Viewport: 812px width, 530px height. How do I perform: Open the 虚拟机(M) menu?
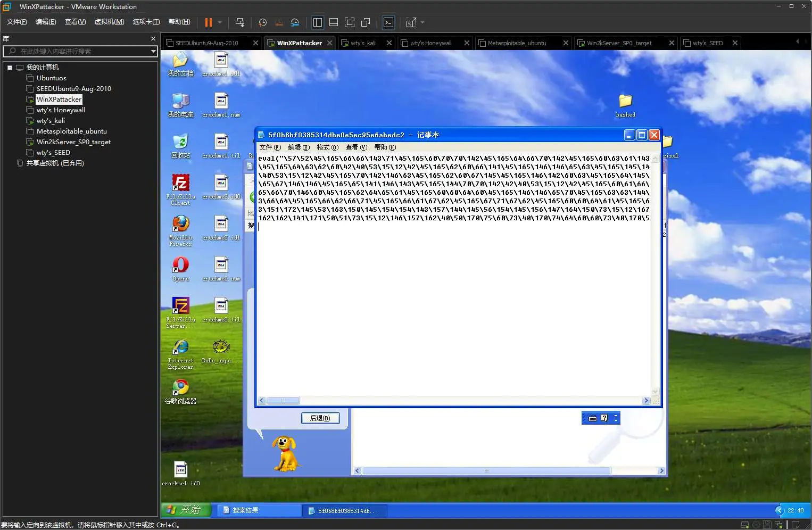click(109, 22)
